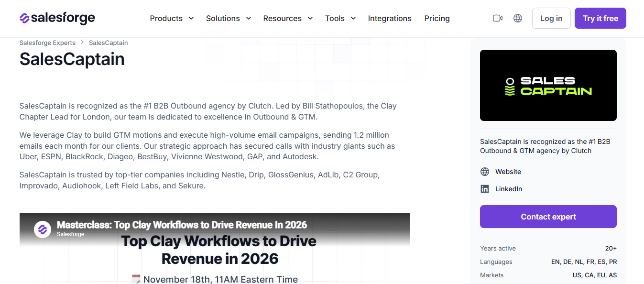Click the Years active label
The image size is (644, 284).
(498, 248)
